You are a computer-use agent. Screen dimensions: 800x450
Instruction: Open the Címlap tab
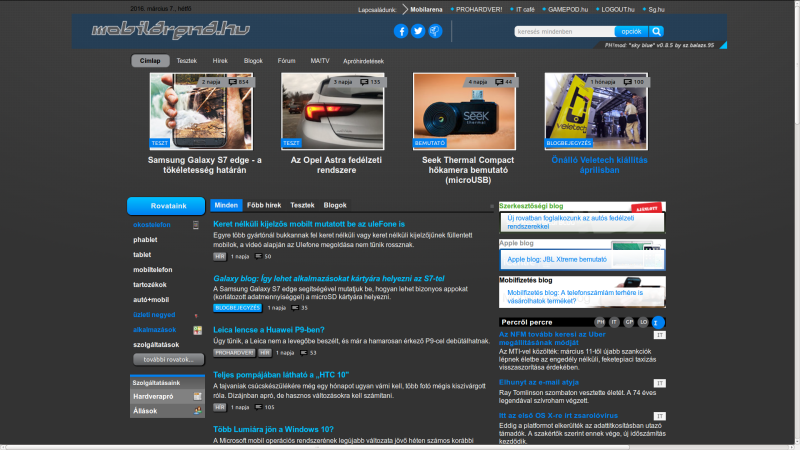pos(150,61)
